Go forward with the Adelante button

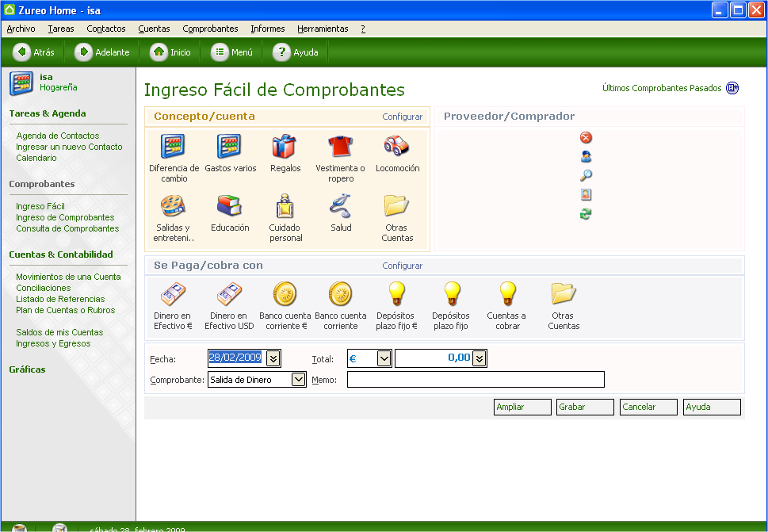pos(102,52)
